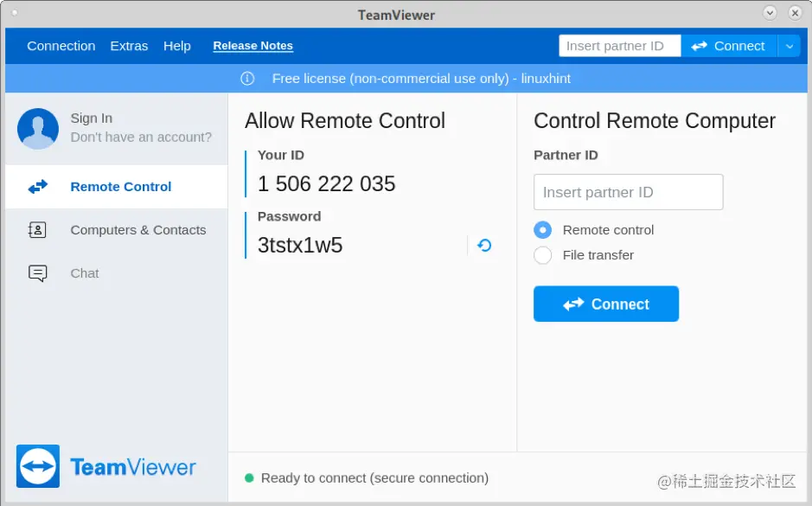Click the Computers & Contacts address book icon
This screenshot has height=506, width=812.
point(37,229)
